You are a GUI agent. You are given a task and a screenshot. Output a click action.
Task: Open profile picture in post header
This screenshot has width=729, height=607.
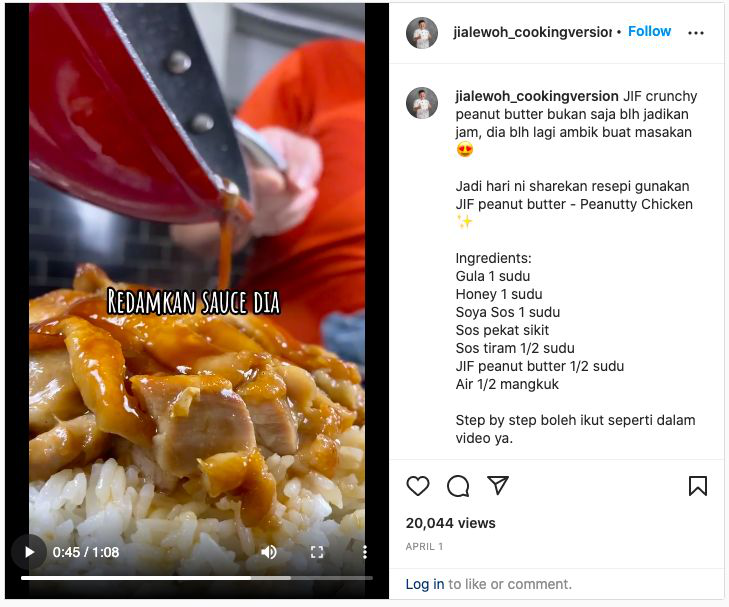pos(422,33)
